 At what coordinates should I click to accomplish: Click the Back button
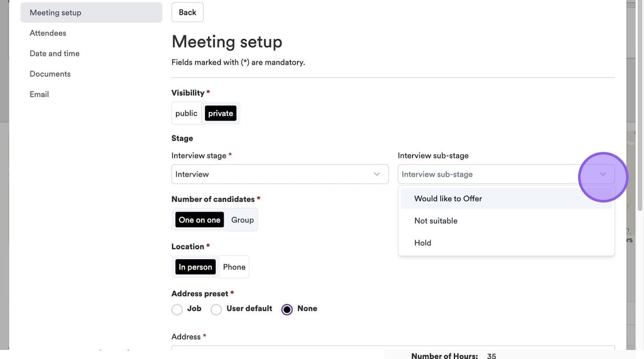[x=187, y=13]
